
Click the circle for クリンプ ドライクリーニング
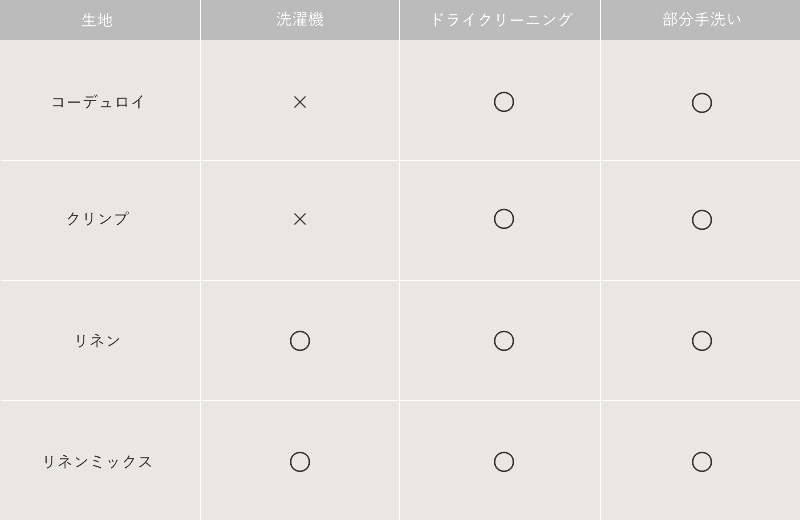(504, 219)
